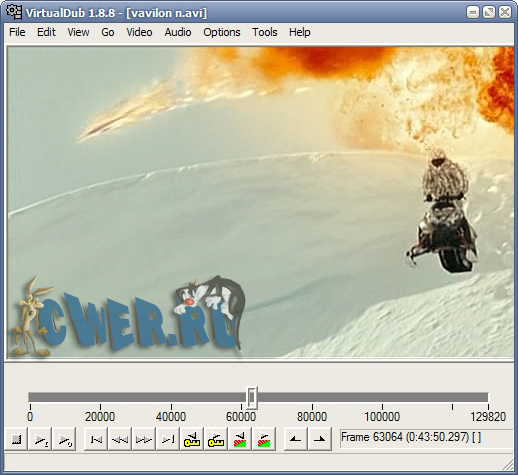This screenshot has width=518, height=475.
Task: Set the selection start mark
Action: pyautogui.click(x=295, y=439)
